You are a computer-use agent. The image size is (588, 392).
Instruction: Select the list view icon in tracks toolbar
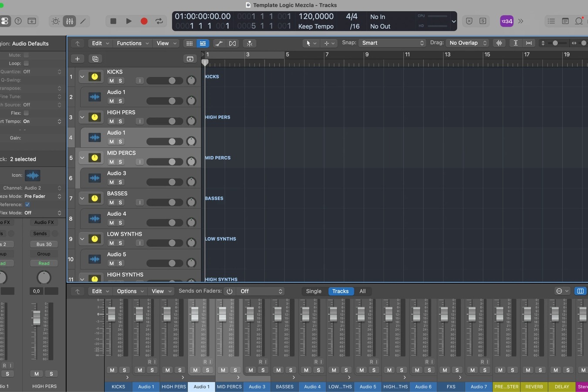203,43
